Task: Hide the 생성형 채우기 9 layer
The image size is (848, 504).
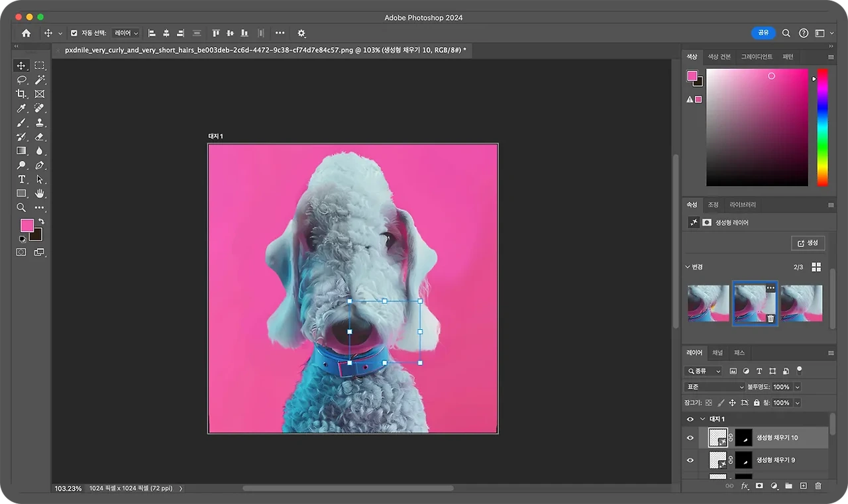Action: (690, 460)
